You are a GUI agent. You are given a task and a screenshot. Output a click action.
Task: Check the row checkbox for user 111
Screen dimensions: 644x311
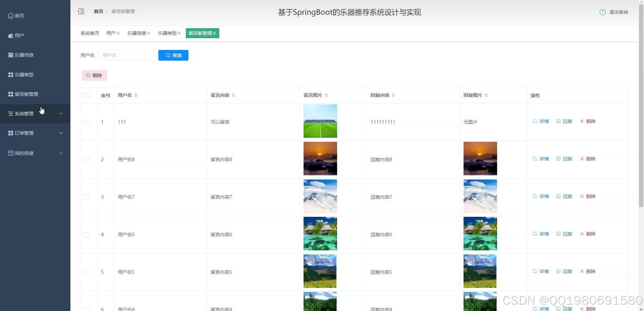(x=86, y=122)
